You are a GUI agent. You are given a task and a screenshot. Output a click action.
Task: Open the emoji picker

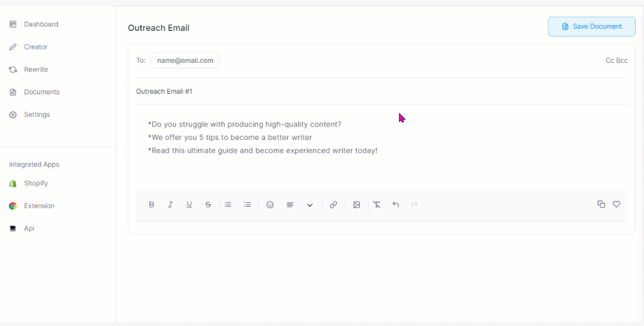[270, 205]
